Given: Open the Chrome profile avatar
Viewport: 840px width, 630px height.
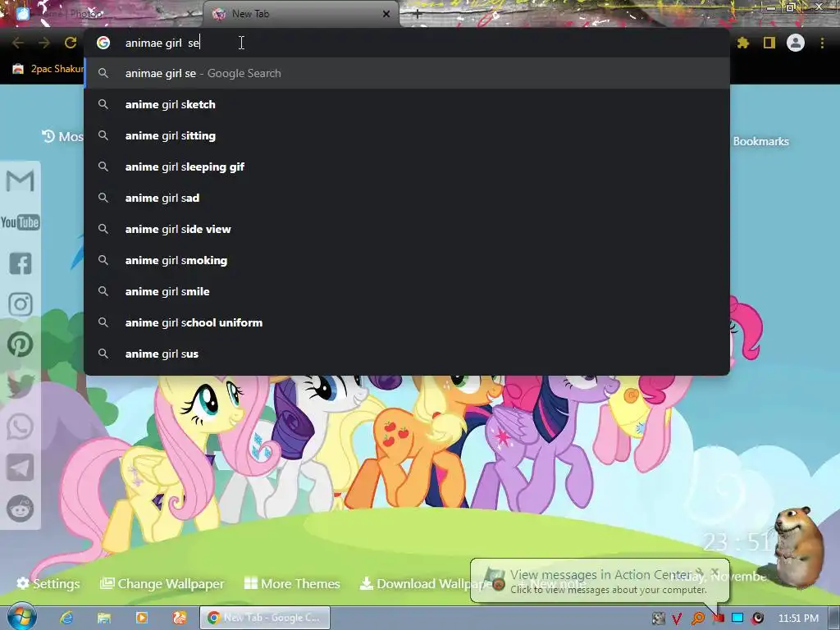Looking at the screenshot, I should [796, 43].
